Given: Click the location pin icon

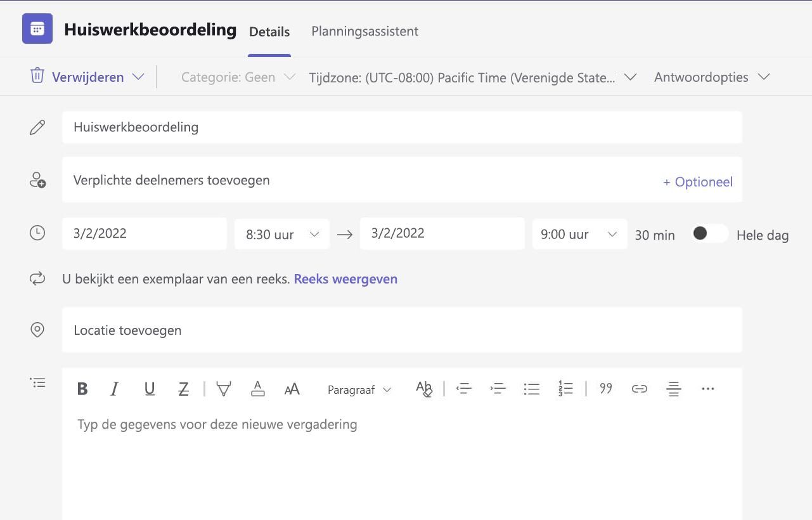Looking at the screenshot, I should 37,330.
